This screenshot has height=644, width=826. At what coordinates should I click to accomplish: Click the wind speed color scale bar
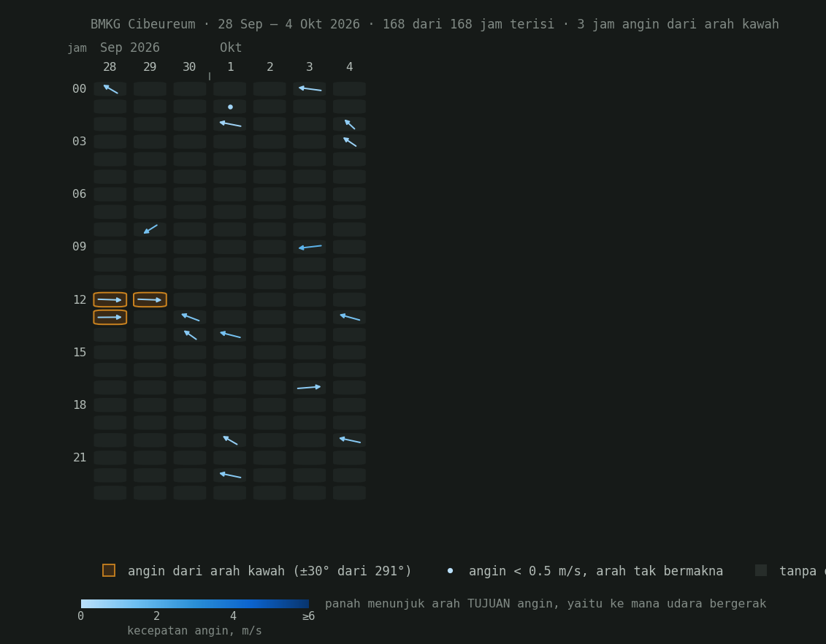pos(195,604)
